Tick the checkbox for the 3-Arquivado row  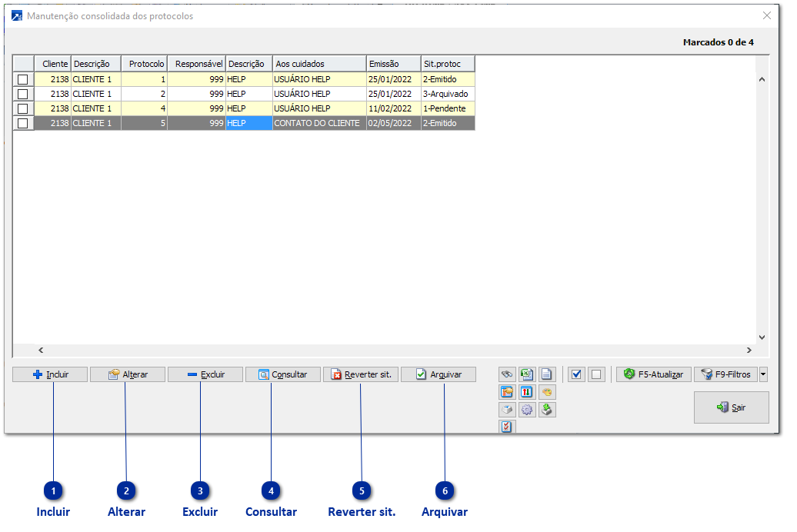click(23, 94)
